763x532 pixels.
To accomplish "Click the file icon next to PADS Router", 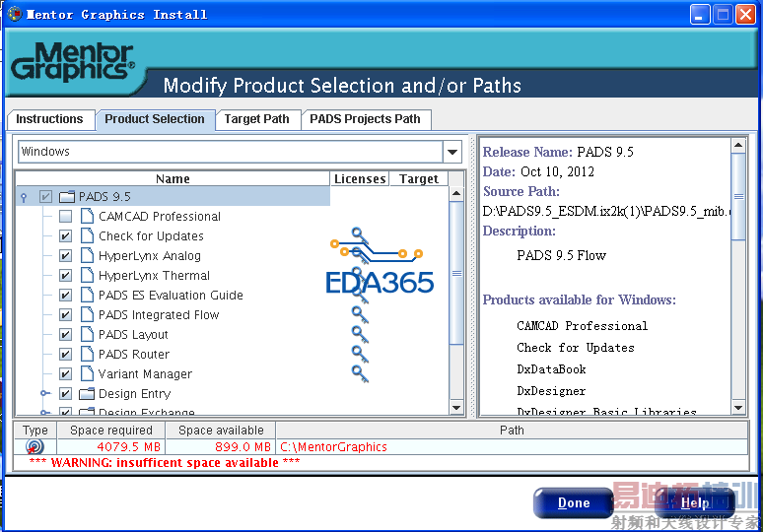I will [x=87, y=354].
